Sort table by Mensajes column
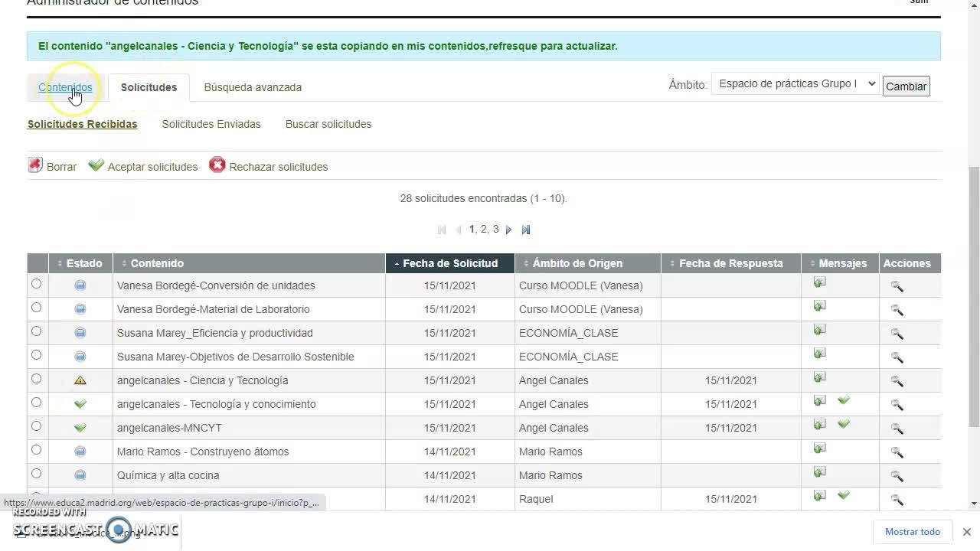 (840, 263)
